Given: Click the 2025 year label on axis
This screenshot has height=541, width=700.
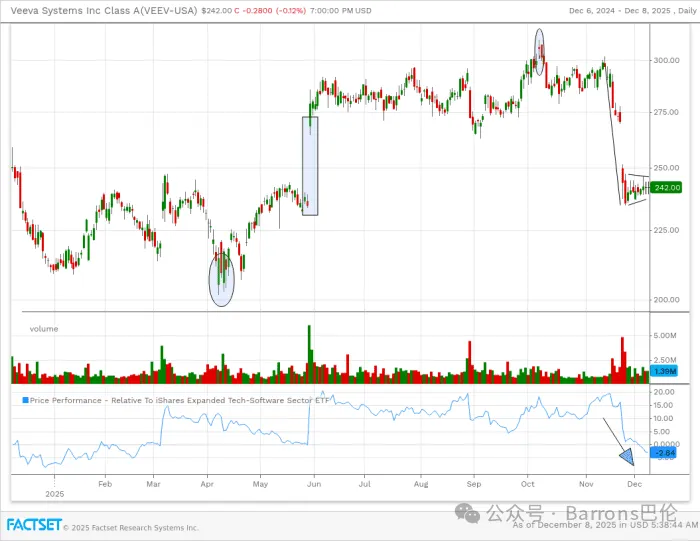Looking at the screenshot, I should (54, 493).
